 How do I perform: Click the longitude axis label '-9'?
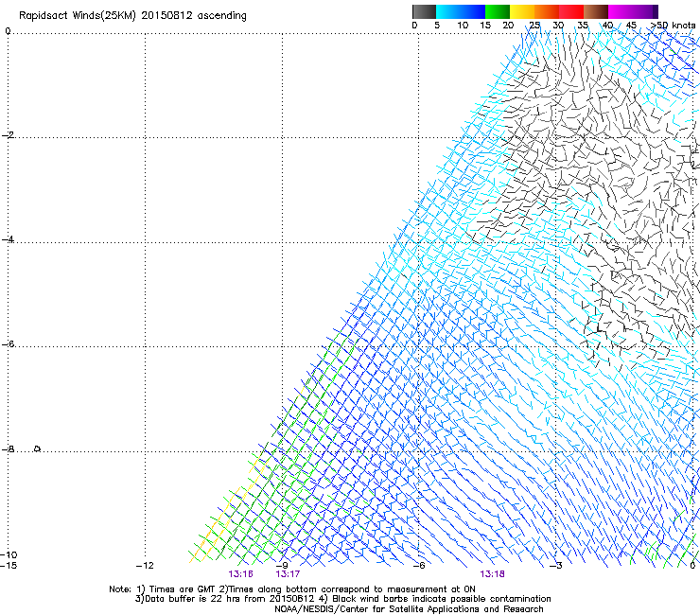tap(282, 566)
